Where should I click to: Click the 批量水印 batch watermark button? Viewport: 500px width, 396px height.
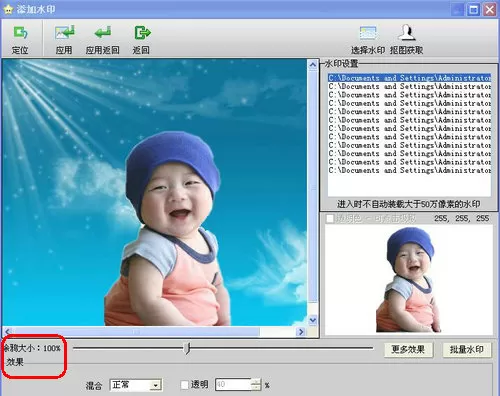(466, 350)
